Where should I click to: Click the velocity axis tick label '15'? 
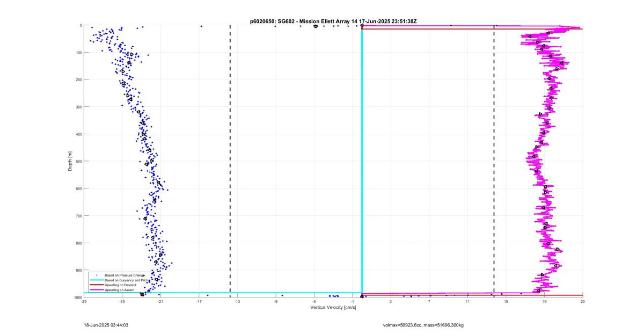[x=506, y=302]
